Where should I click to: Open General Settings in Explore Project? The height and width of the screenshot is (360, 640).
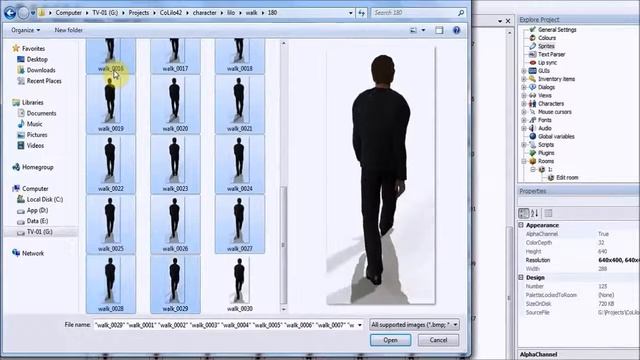(x=557, y=30)
